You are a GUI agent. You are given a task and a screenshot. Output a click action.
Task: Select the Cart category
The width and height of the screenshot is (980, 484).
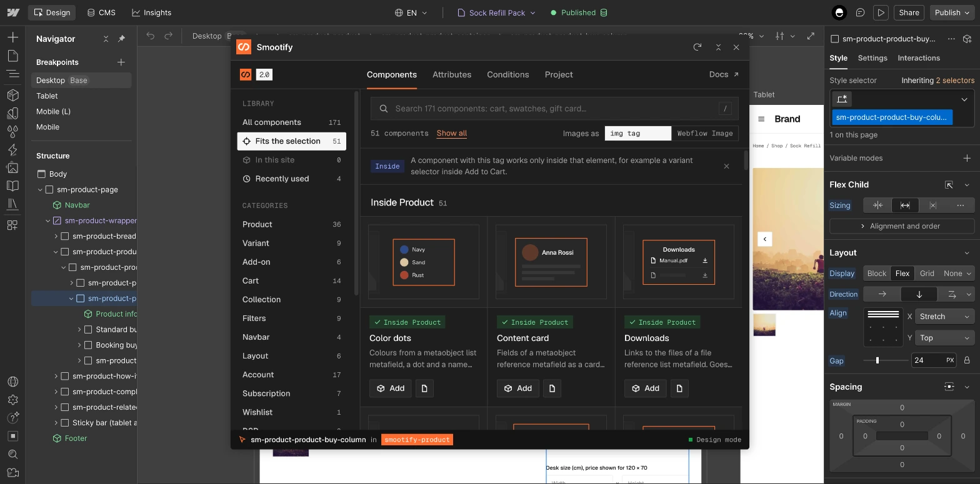(292, 281)
